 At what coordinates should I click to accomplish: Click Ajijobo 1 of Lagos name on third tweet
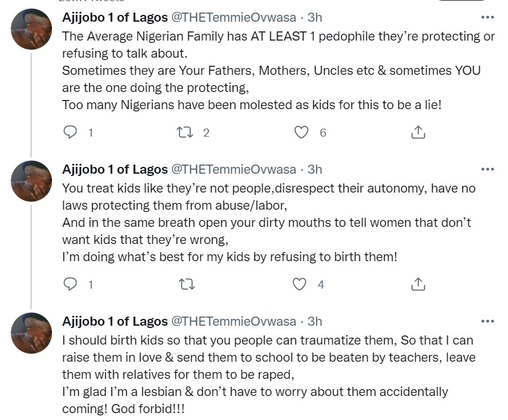click(114, 321)
